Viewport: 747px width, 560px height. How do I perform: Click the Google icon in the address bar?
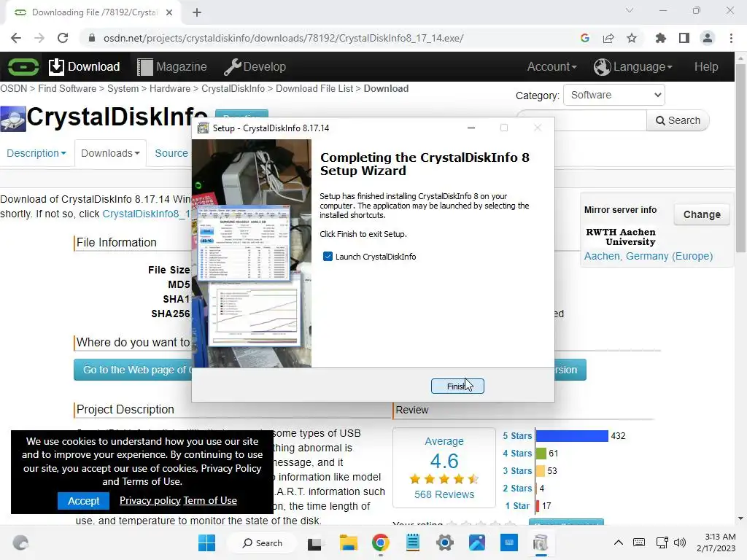pyautogui.click(x=585, y=38)
